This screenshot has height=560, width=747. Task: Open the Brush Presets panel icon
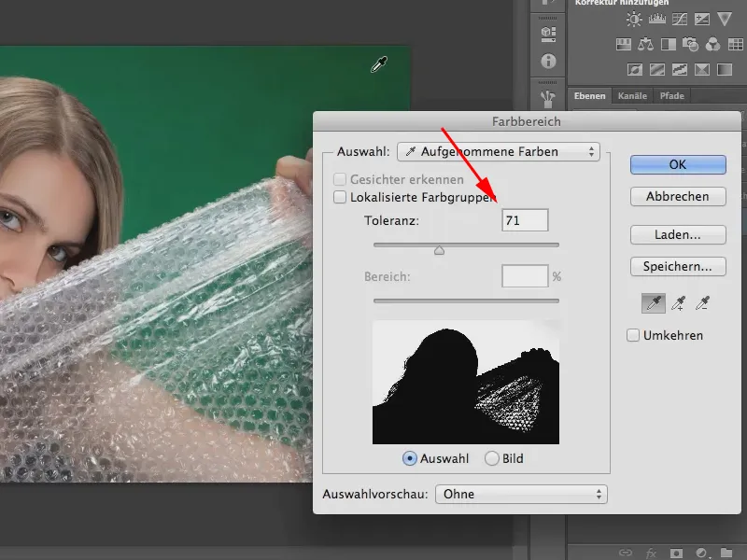[548, 99]
